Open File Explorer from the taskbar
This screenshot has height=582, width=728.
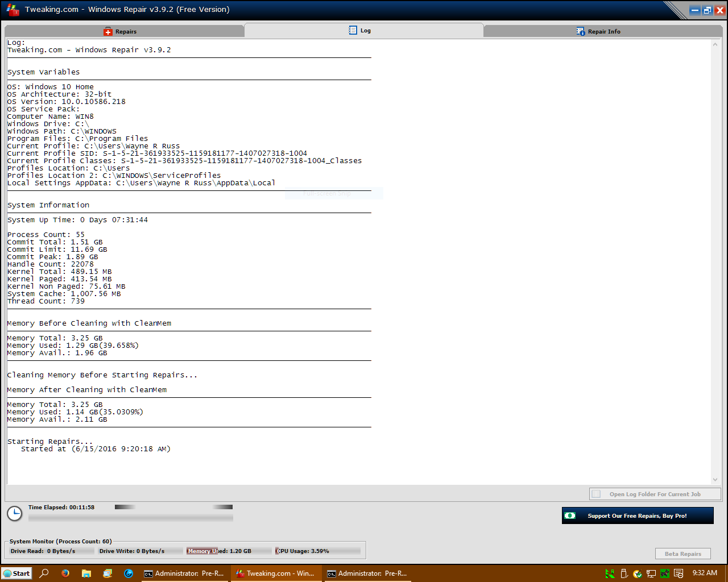[86, 573]
